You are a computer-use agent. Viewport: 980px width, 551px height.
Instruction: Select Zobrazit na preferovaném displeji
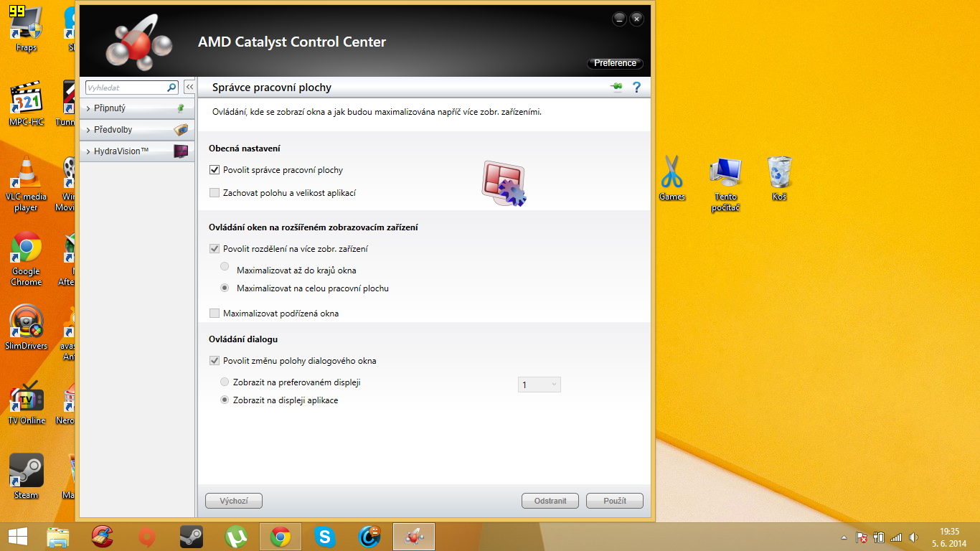pos(225,382)
